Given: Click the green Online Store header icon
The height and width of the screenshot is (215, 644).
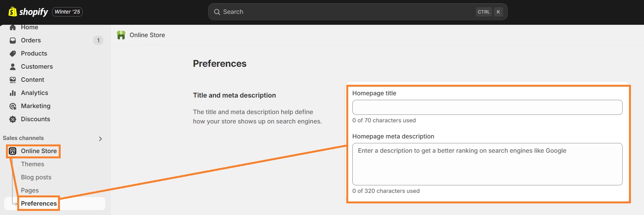Looking at the screenshot, I should pos(121,35).
